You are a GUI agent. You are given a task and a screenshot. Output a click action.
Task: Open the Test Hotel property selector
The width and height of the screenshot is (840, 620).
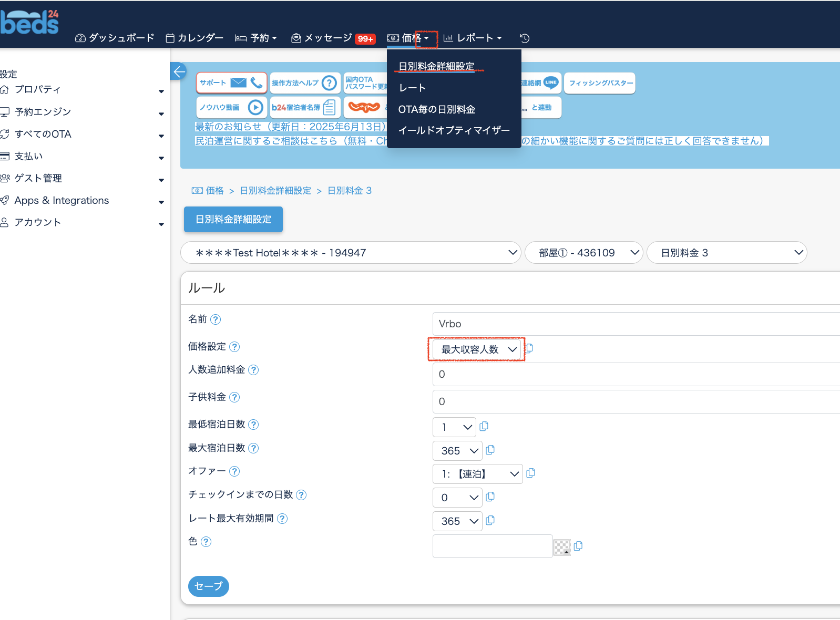click(x=351, y=253)
